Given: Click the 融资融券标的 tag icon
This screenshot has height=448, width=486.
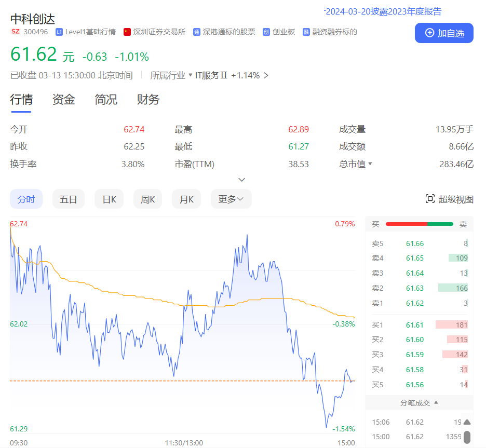Looking at the screenshot, I should pos(306,32).
